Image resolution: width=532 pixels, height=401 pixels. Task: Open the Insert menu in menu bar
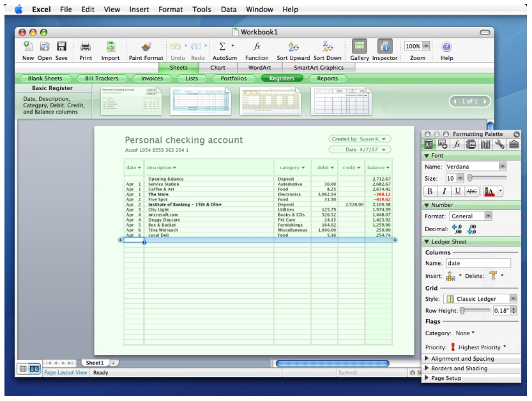click(x=139, y=10)
